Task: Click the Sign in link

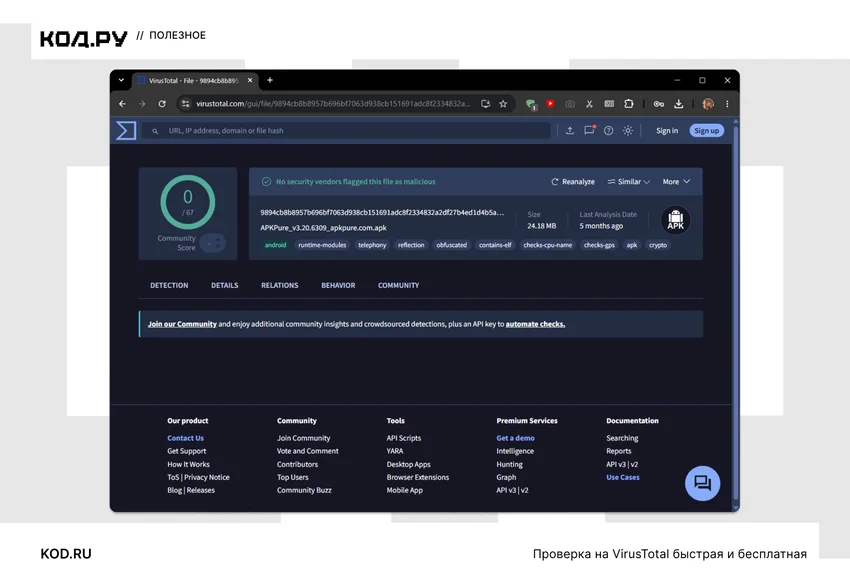Action: pyautogui.click(x=667, y=131)
